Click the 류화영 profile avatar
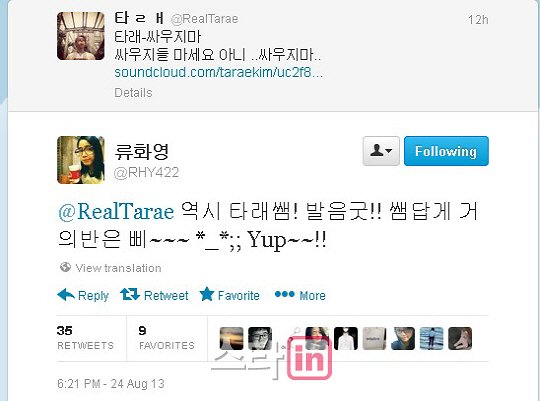The height and width of the screenshot is (401, 540). point(81,160)
